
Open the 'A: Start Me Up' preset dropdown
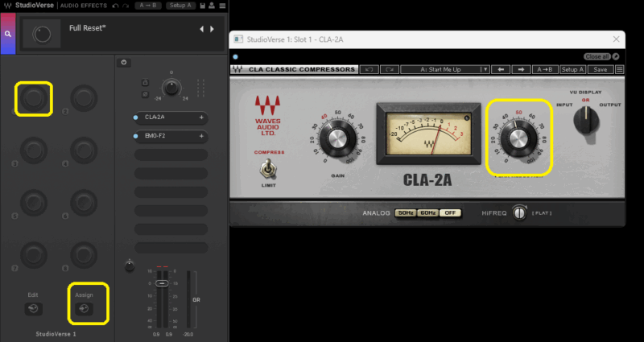(445, 69)
